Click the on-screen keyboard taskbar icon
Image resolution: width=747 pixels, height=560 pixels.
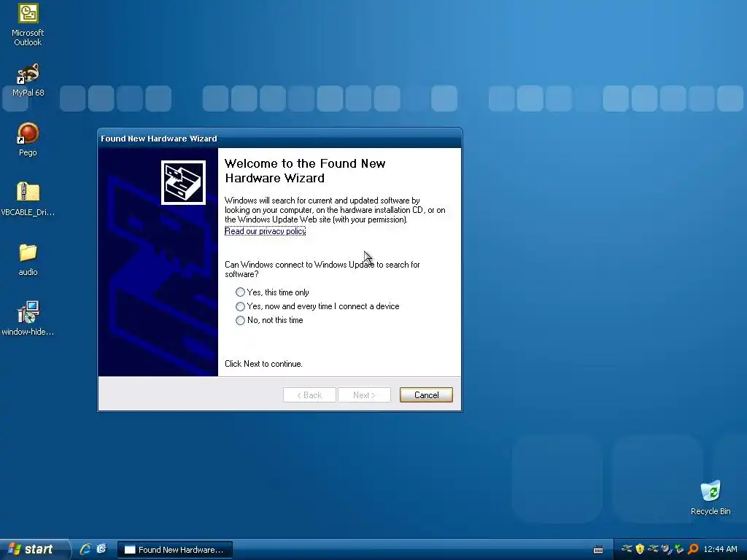tap(598, 550)
